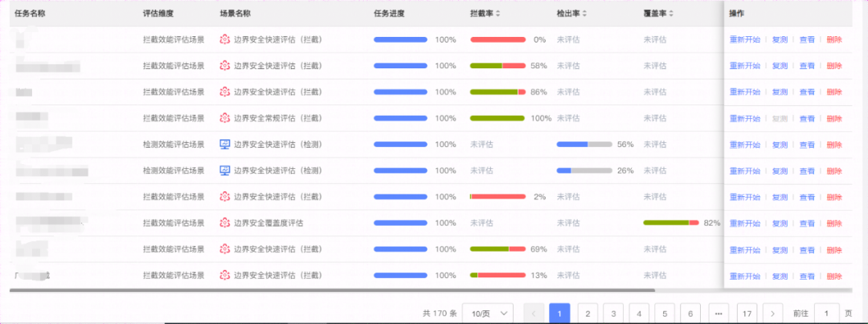This screenshot has width=868, height=324.
Task: Click 复测 for the task with 58% interception
Action: point(780,66)
